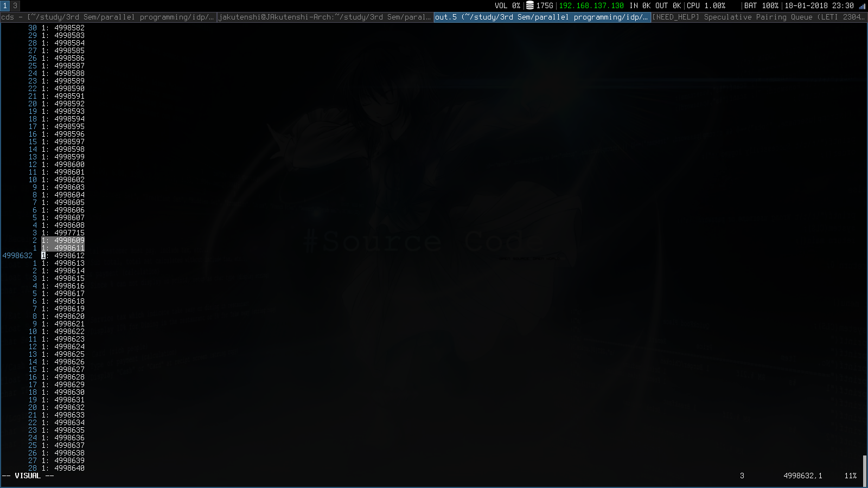The height and width of the screenshot is (488, 868).
Task: Click the line '1: 4998582' at top
Action: click(x=63, y=28)
